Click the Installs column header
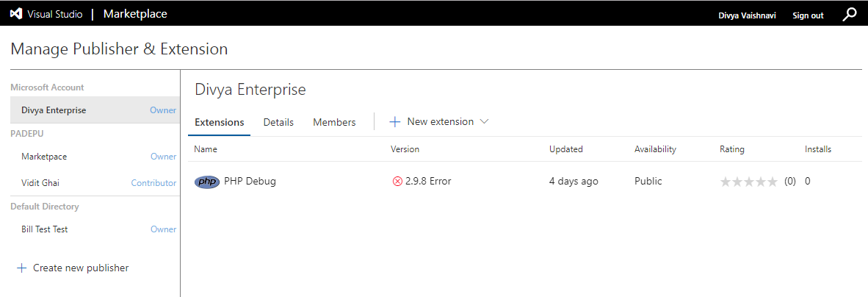Viewport: 868px width, 297px height. [x=818, y=149]
